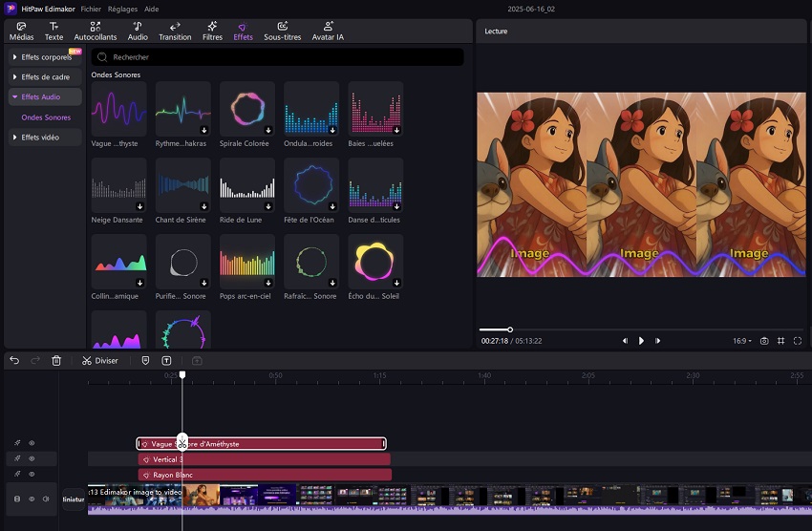Toggle visibility of Vague Sonore d'Améthyste track
Viewport: 812px width, 531px height.
coord(32,443)
